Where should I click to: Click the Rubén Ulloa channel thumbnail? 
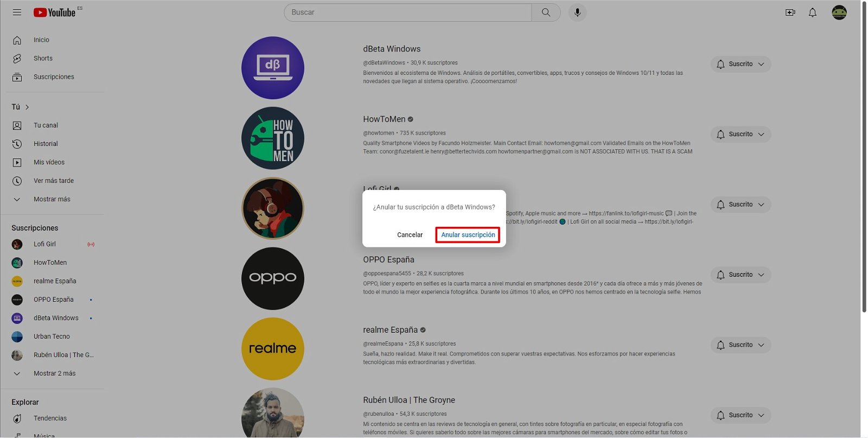coord(273,412)
